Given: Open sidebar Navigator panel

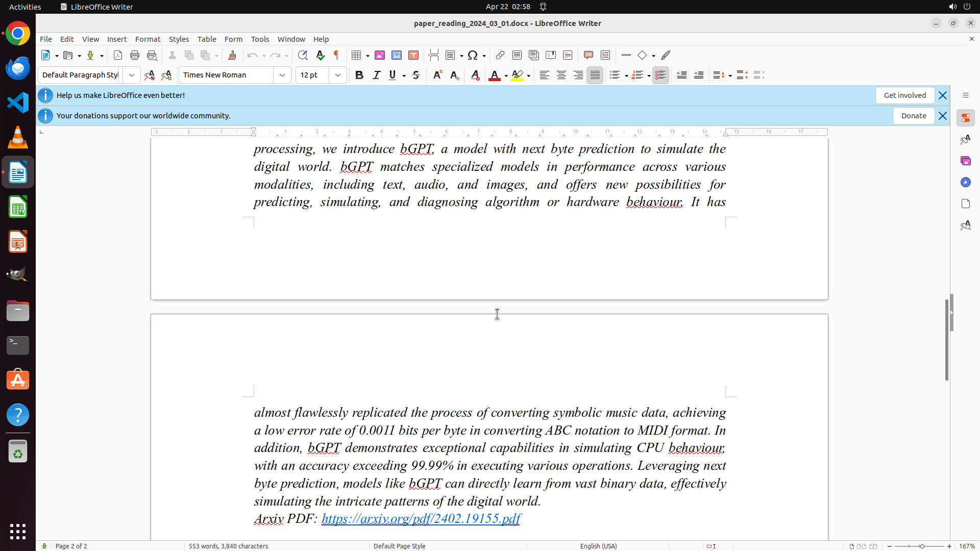Looking at the screenshot, I should point(965,182).
